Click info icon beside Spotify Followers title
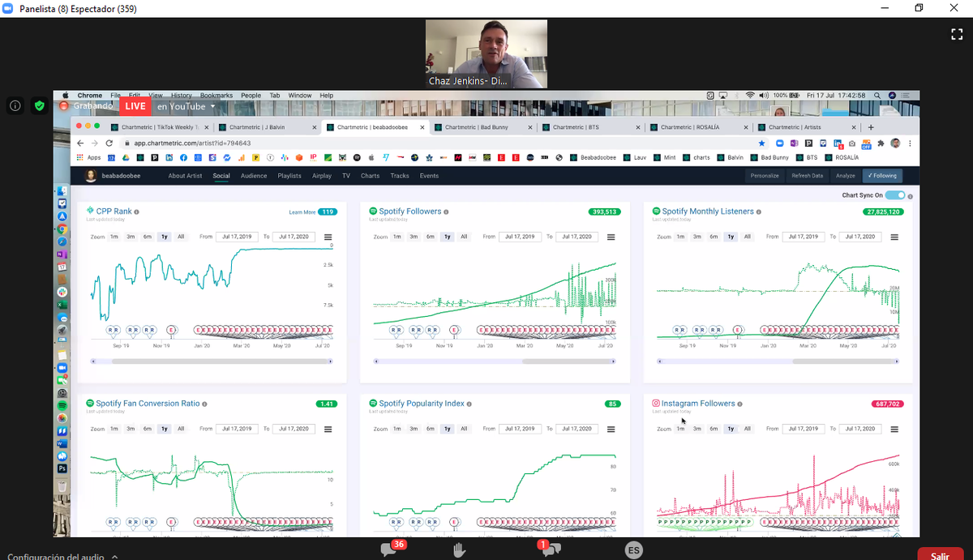This screenshot has height=560, width=973. tap(447, 212)
